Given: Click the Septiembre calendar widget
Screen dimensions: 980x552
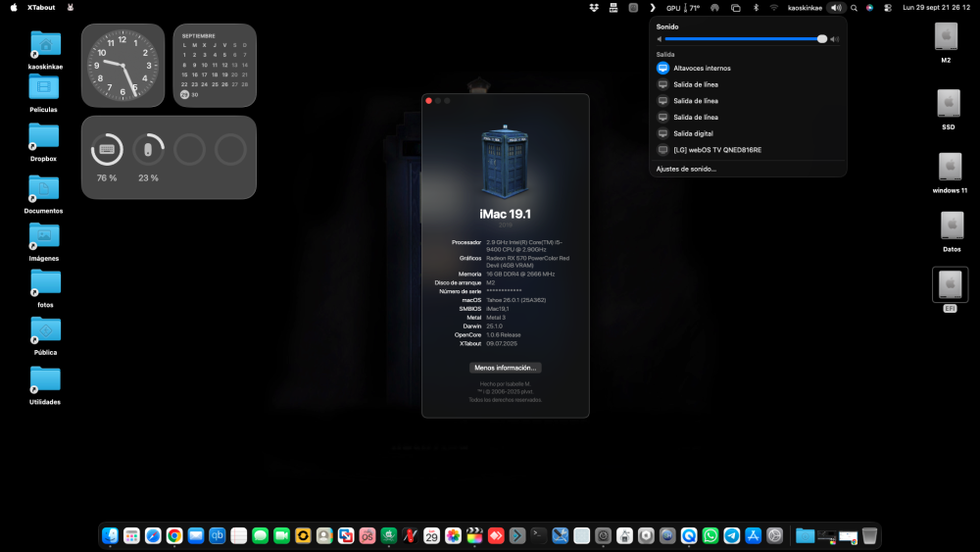Looking at the screenshot, I should 215,66.
